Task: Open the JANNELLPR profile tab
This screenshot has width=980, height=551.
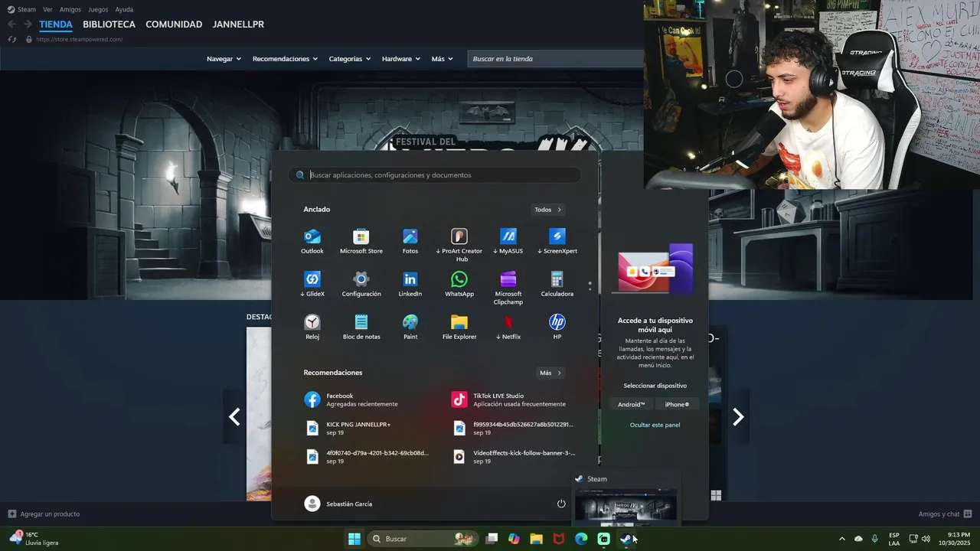Action: [238, 24]
